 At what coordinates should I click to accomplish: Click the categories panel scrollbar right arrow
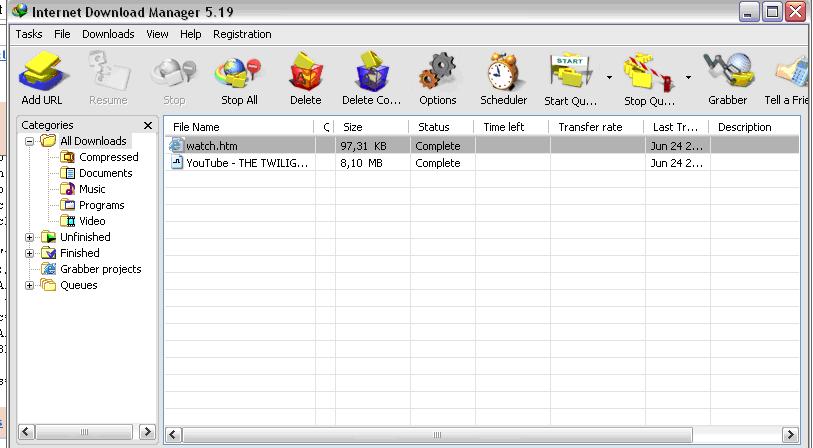(147, 431)
